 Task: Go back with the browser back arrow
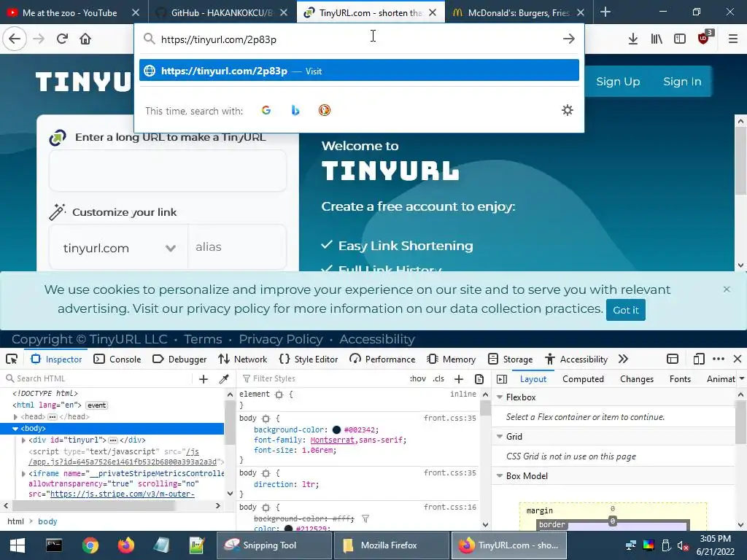[x=15, y=39]
